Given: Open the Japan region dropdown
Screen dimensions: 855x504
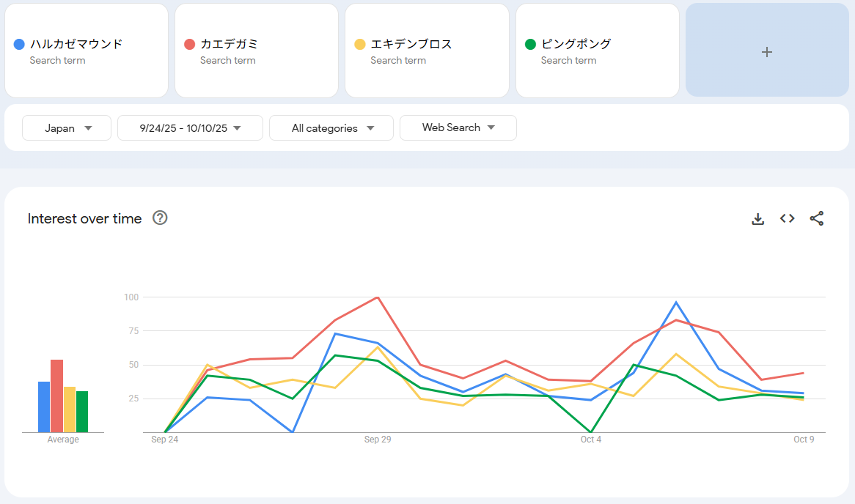Looking at the screenshot, I should (67, 128).
